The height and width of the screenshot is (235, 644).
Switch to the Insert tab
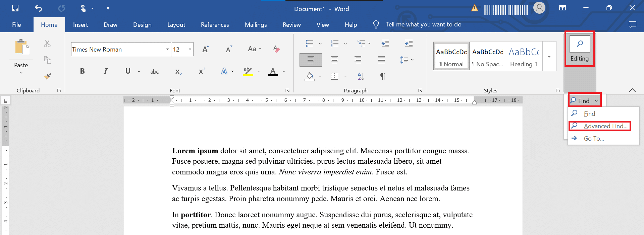click(x=80, y=25)
